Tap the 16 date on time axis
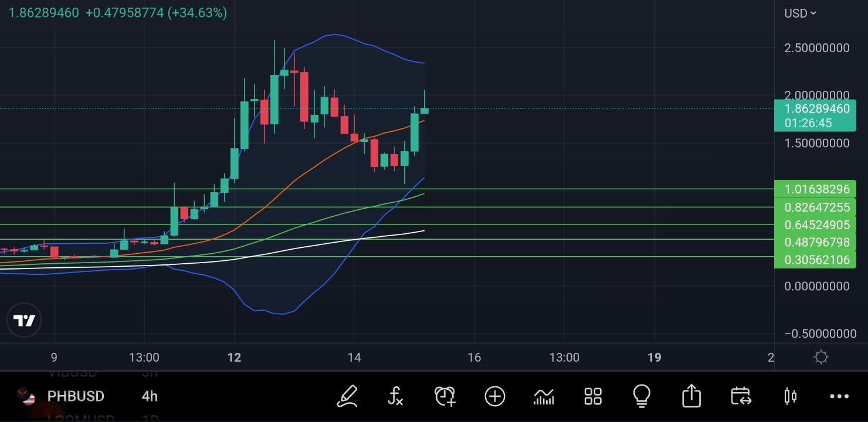Screen dimensions: 868x422 click(474, 358)
